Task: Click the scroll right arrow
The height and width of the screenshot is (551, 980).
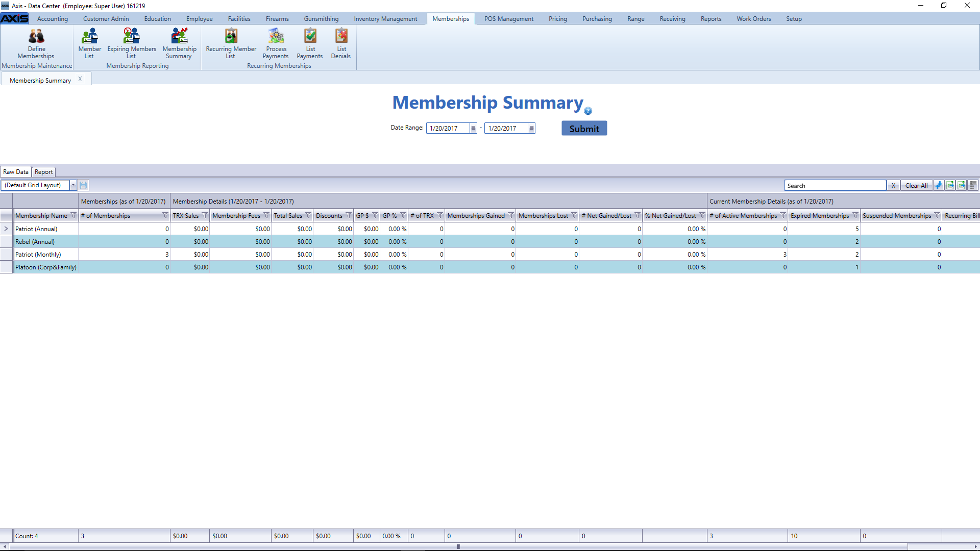Action: click(x=975, y=547)
